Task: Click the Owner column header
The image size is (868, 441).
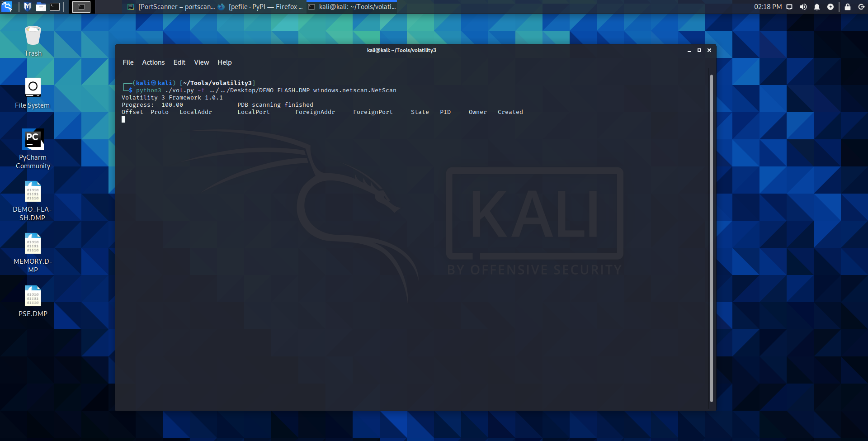Action: click(x=478, y=112)
